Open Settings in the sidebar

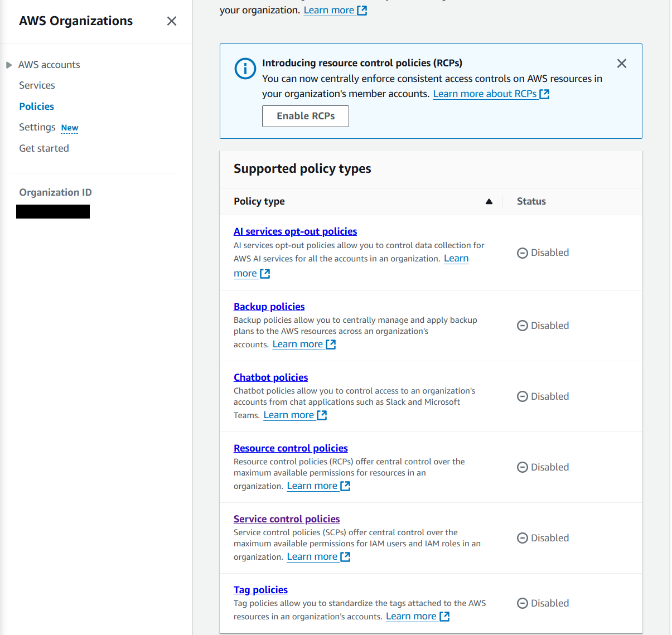(x=37, y=127)
